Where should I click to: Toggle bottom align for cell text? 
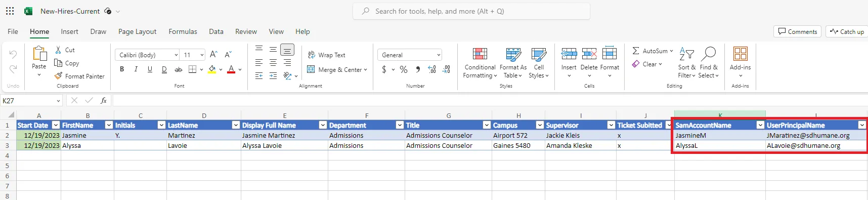tap(287, 50)
